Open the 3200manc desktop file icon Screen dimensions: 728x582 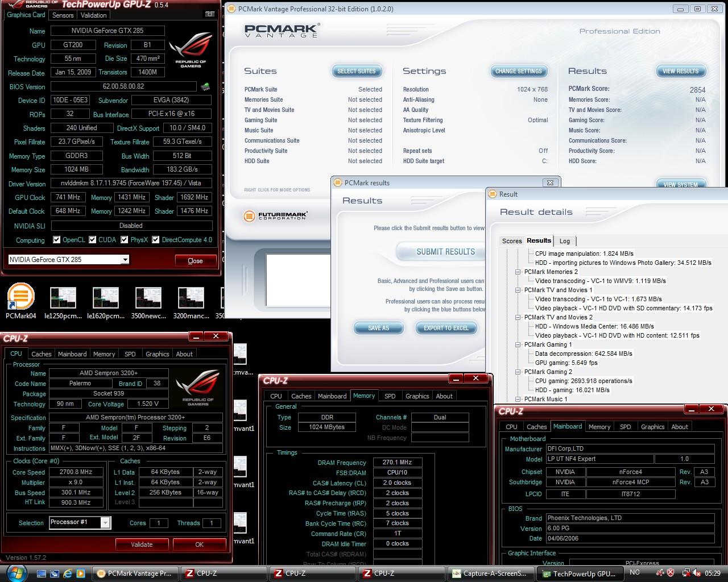(x=191, y=302)
